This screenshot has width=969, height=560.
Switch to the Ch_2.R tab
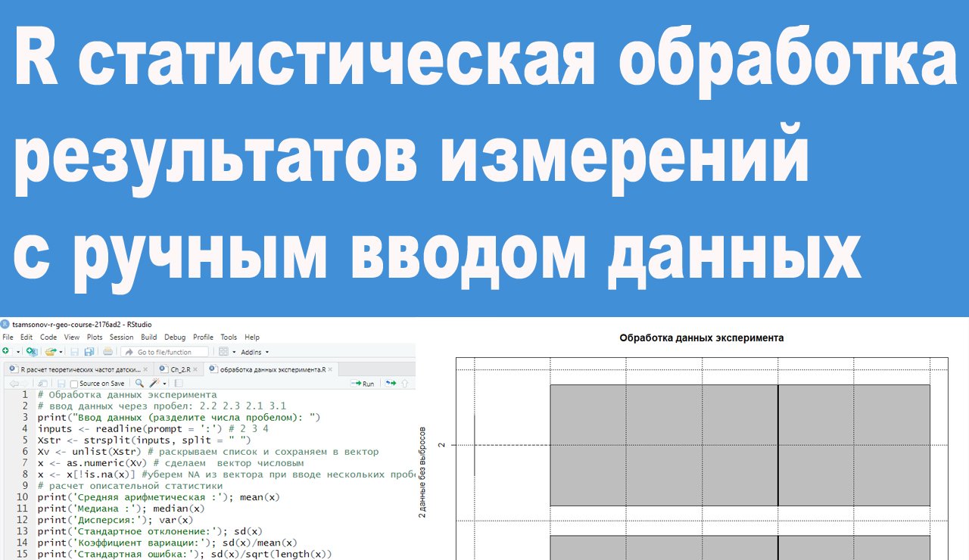tap(180, 370)
